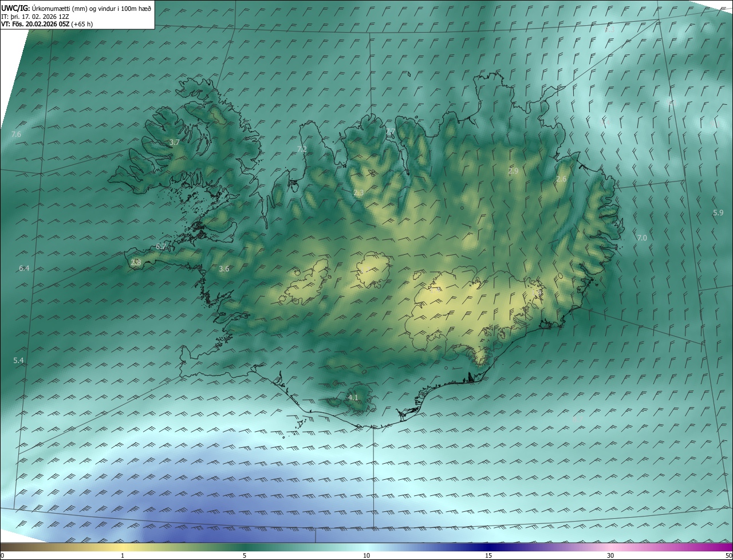The width and height of the screenshot is (733, 560).
Task: Click the Westfjords value 3.7
Action: (175, 142)
